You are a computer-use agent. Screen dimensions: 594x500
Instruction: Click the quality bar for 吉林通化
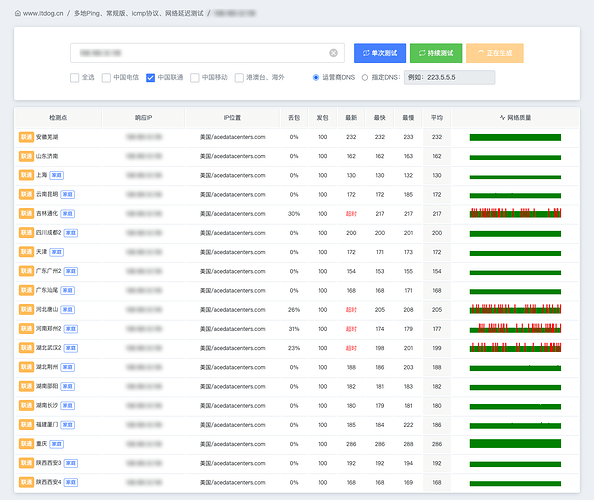click(515, 213)
